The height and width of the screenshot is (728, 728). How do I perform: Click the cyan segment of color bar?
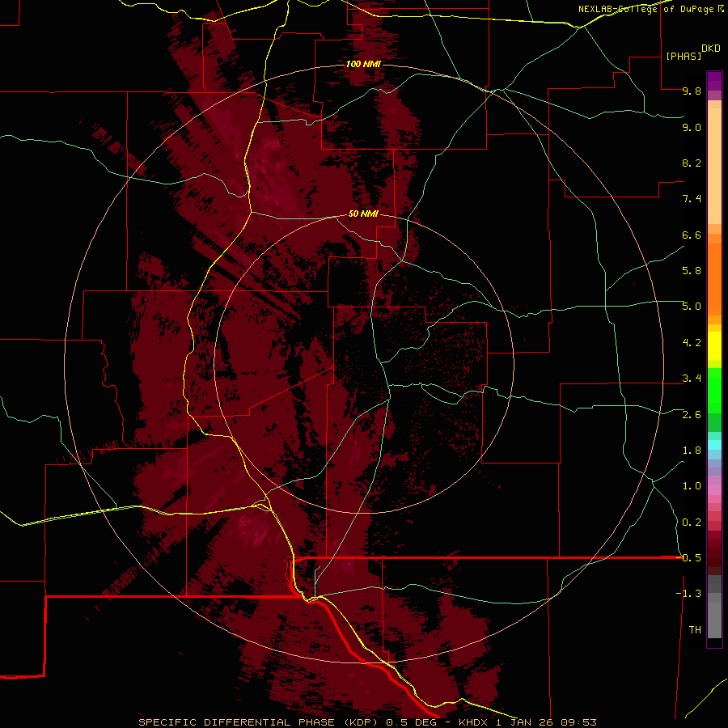pyautogui.click(x=714, y=445)
